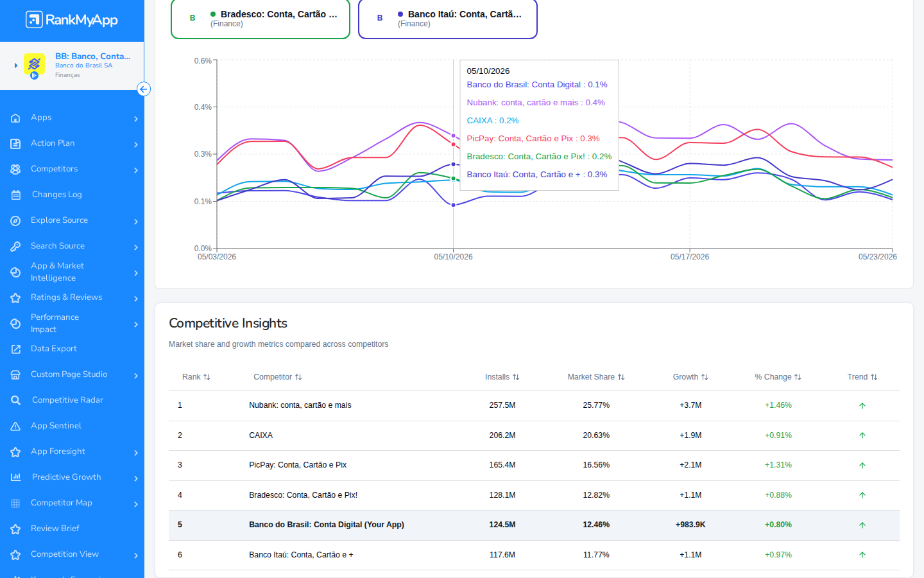Click the Apps home icon in sidebar

(15, 118)
